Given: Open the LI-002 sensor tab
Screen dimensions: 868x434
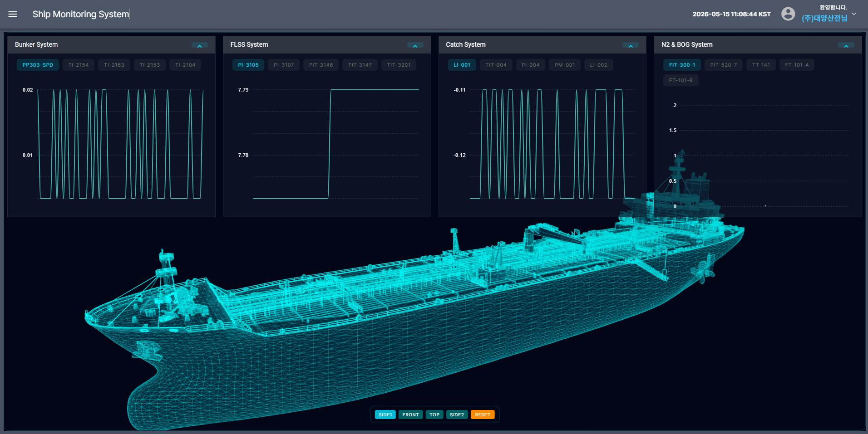Looking at the screenshot, I should tap(599, 65).
